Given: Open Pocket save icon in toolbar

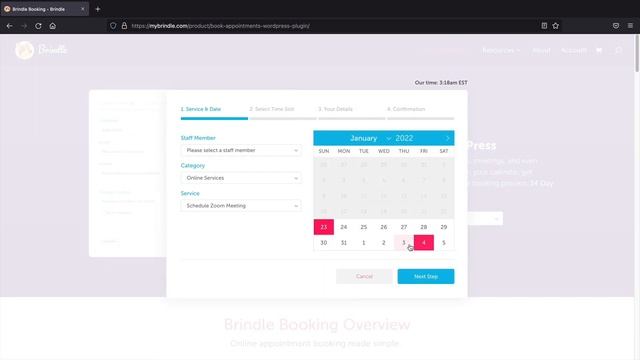Looking at the screenshot, I should [616, 26].
